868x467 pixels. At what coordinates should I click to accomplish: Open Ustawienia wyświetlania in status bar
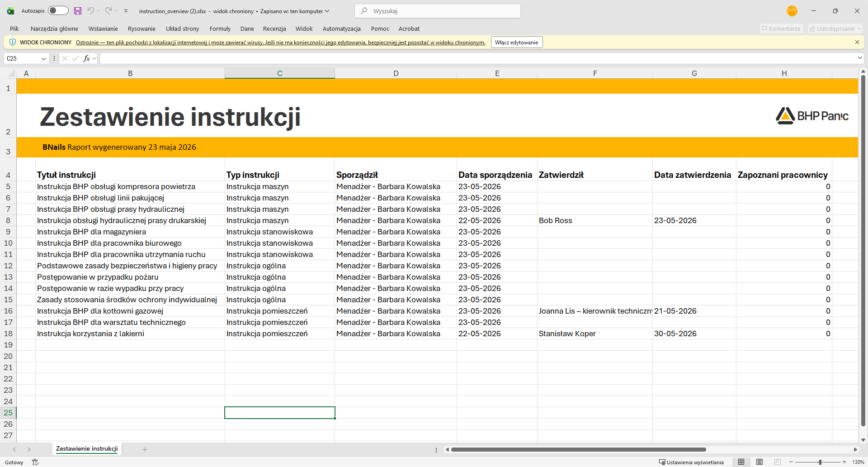[691, 462]
